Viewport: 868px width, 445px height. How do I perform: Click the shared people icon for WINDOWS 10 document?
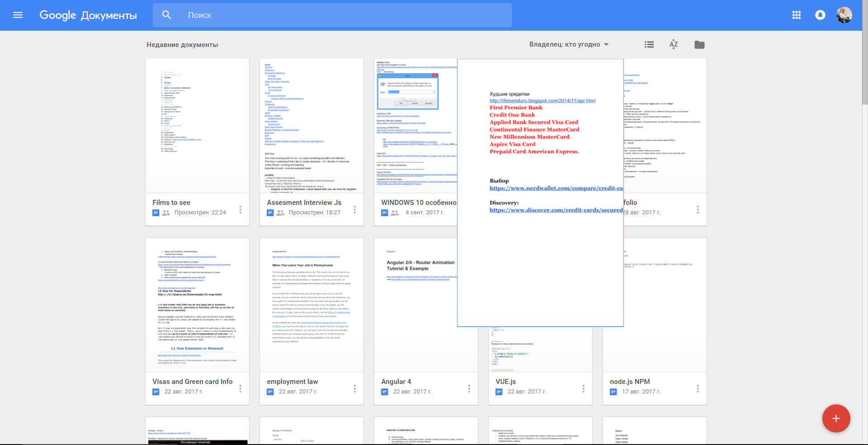tap(395, 213)
